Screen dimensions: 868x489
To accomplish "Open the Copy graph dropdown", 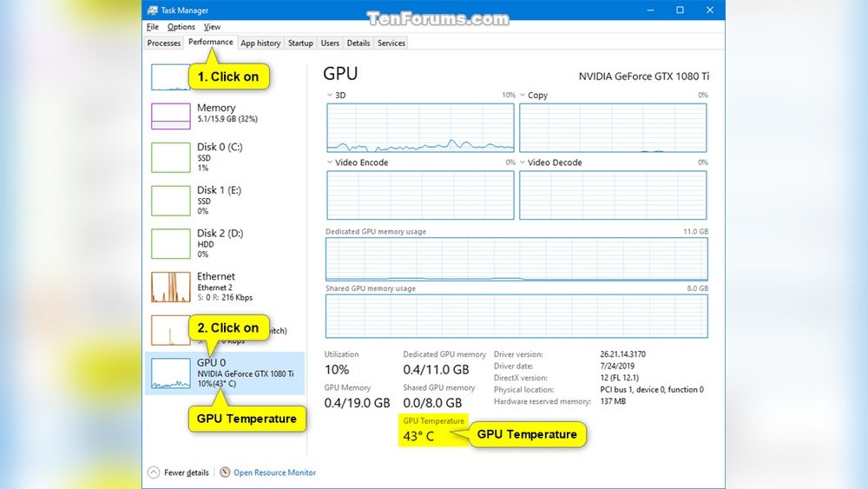I will pos(523,96).
